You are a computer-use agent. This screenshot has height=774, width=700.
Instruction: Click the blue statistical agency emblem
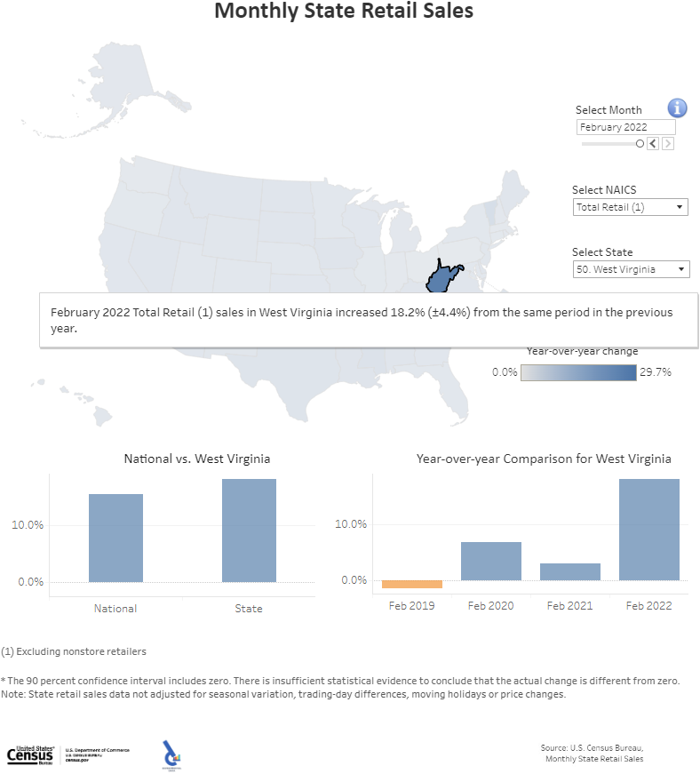tap(171, 753)
